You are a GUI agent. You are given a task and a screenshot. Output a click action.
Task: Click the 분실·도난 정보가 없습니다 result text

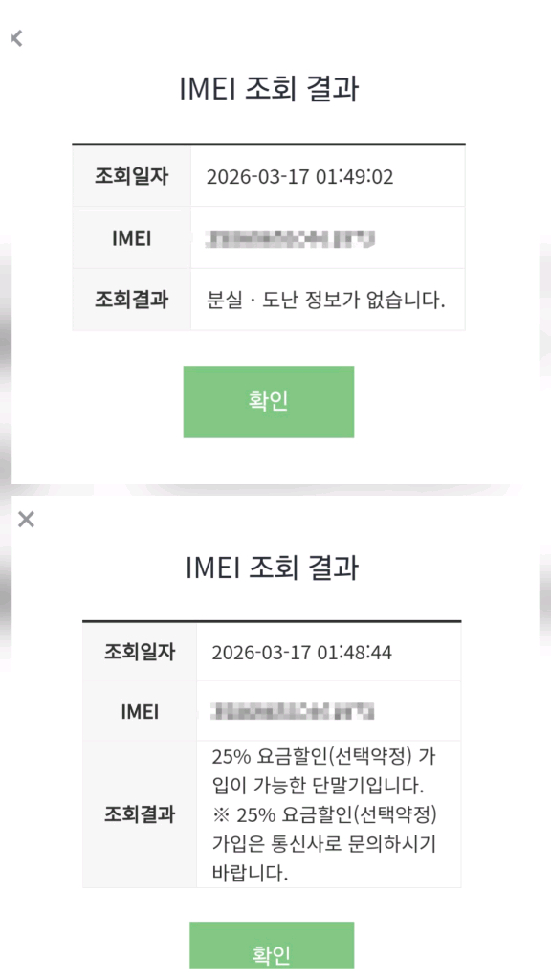pyautogui.click(x=325, y=300)
